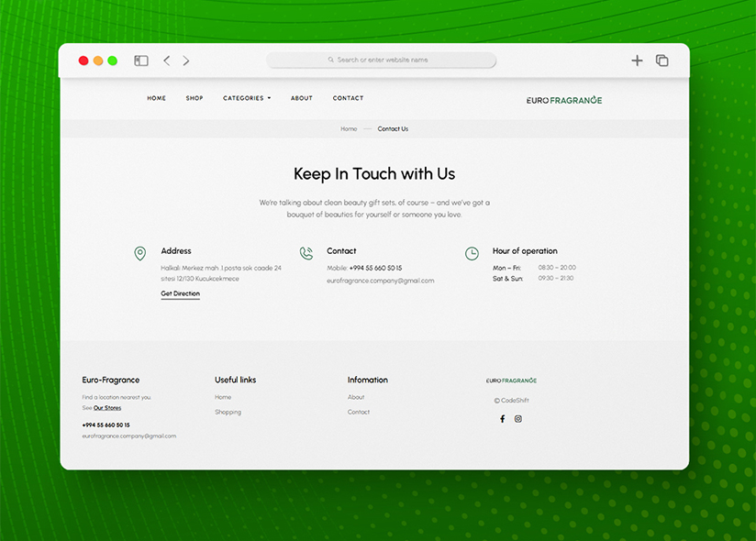The width and height of the screenshot is (756, 541).
Task: Click the location pin icon beside Address
Action: (139, 253)
